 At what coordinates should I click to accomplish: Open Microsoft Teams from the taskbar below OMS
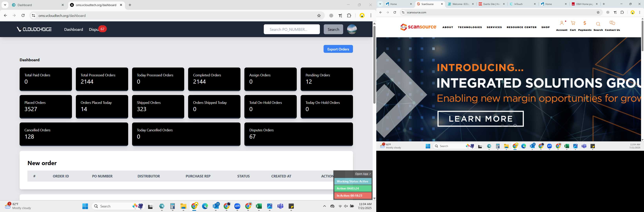tap(280, 206)
